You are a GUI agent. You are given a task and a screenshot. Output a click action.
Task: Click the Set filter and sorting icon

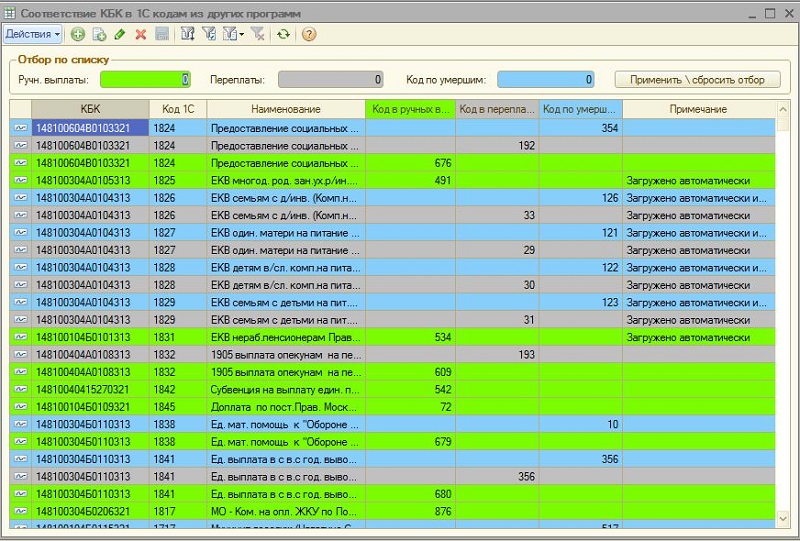[x=188, y=34]
